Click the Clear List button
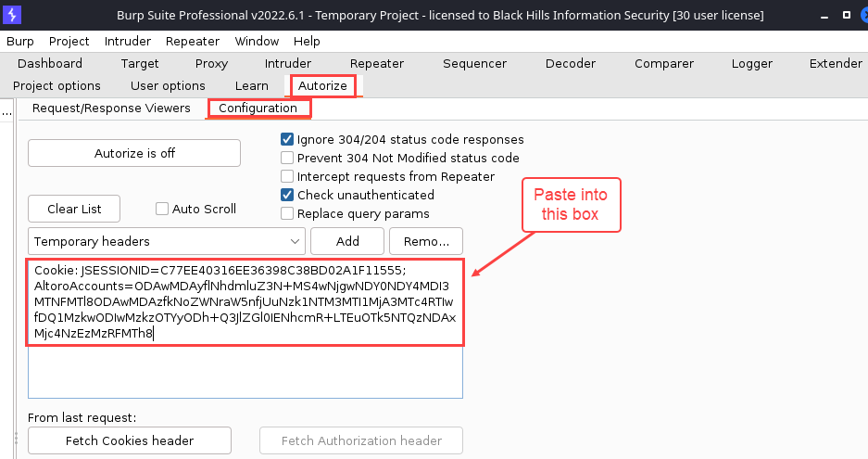Viewport: 868px width, 459px height. [x=74, y=209]
